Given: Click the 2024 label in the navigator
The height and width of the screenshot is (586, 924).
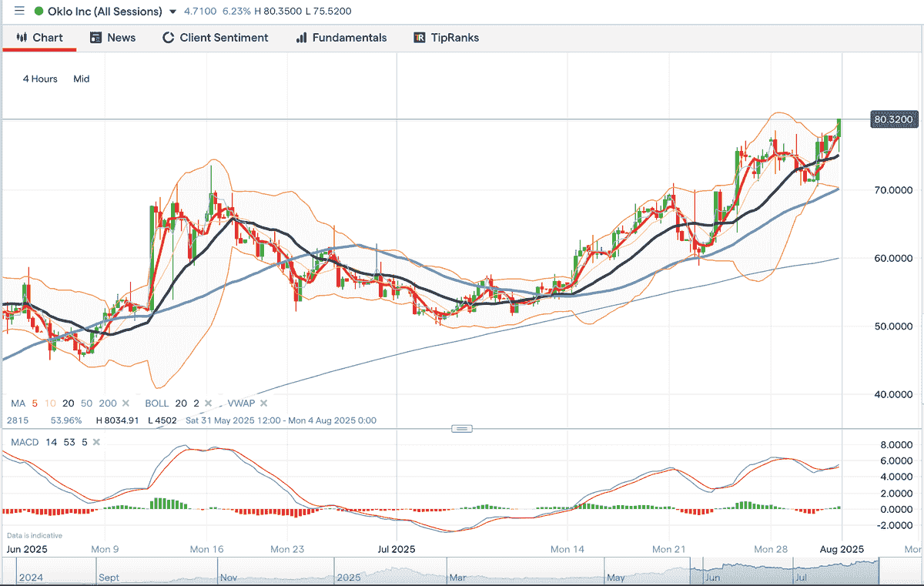Looking at the screenshot, I should point(32,577).
